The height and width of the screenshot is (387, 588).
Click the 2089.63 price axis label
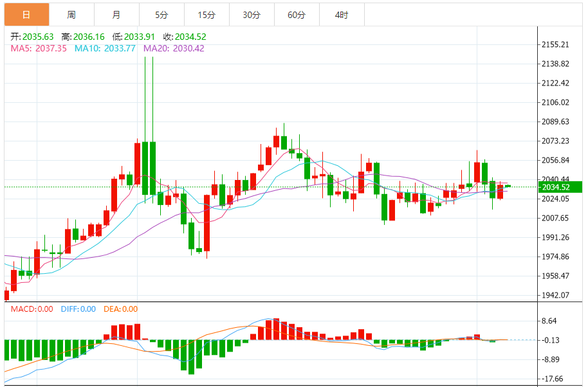pos(555,122)
